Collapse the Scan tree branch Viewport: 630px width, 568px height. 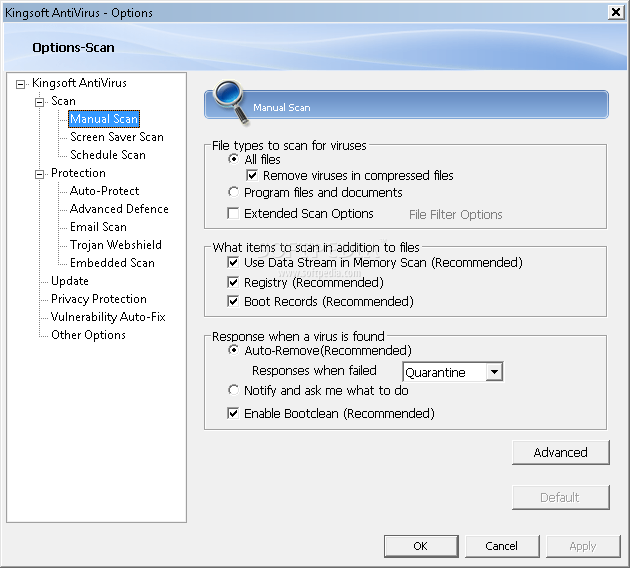coord(39,102)
